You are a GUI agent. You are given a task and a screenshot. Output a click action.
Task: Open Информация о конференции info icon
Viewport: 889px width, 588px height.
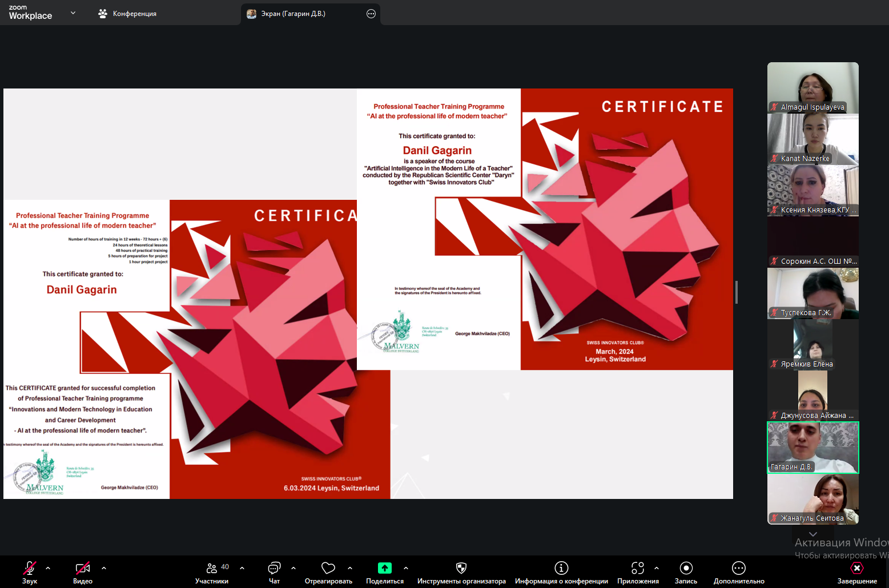click(x=561, y=568)
